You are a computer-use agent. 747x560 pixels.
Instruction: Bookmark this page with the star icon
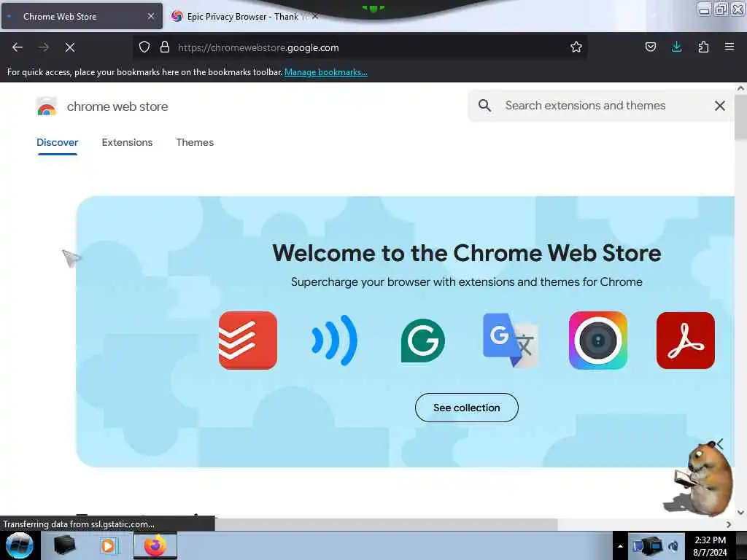(x=576, y=47)
